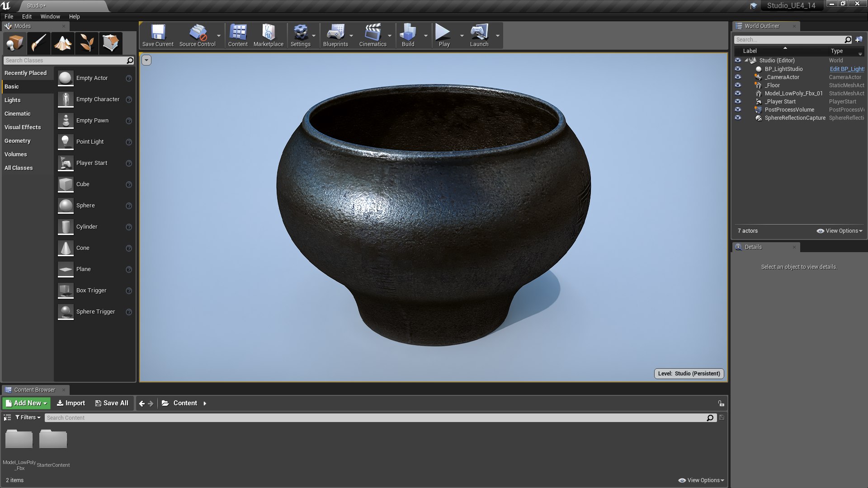This screenshot has width=868, height=488.
Task: Select the StarterContent folder thumbnail
Action: (x=53, y=439)
